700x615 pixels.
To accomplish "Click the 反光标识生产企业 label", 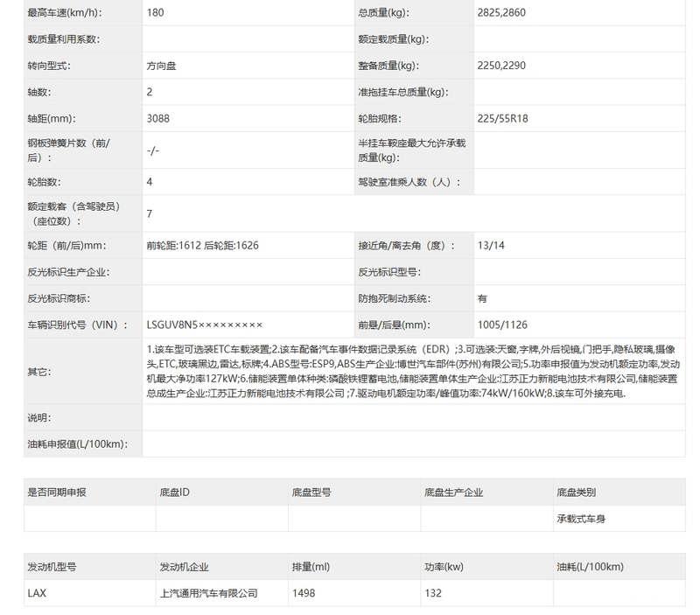I will [68, 272].
